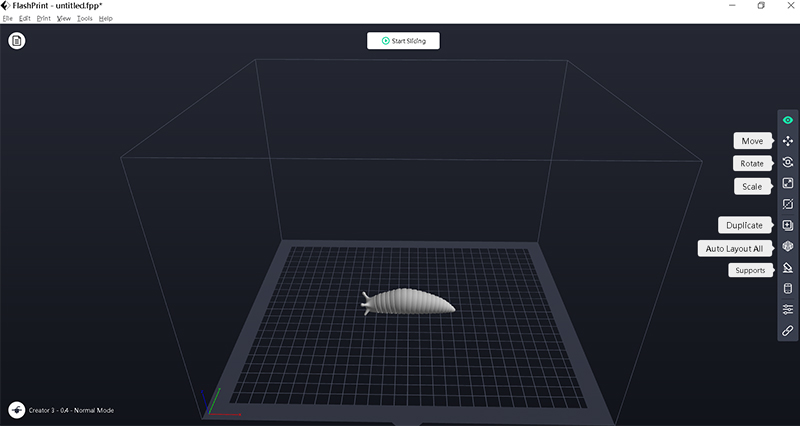Open the File menu
This screenshot has width=800, height=426.
pyautogui.click(x=8, y=18)
